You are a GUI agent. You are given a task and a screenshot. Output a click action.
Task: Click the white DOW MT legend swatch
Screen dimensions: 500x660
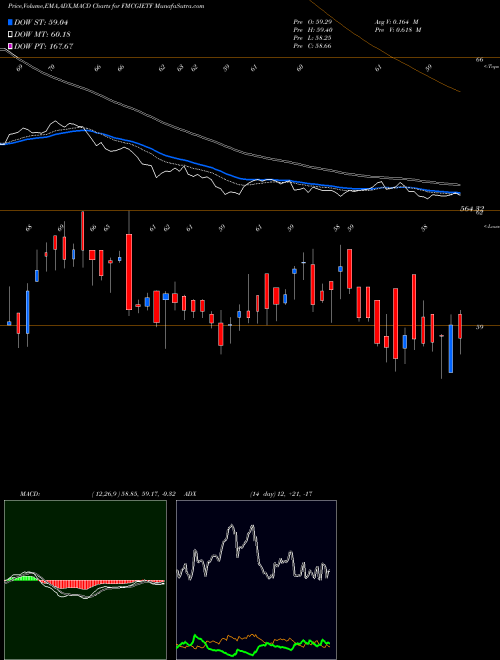click(10, 34)
